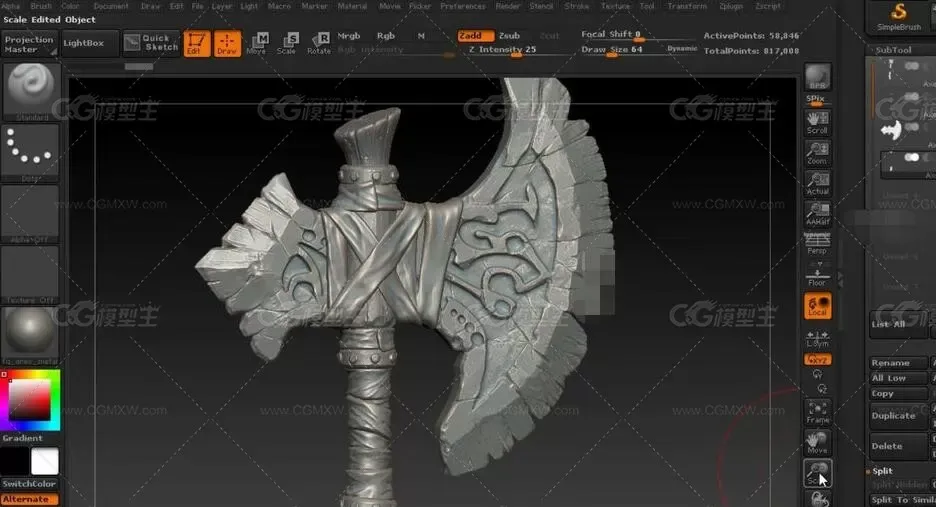Activate Edit mode button
The height and width of the screenshot is (507, 936).
point(196,44)
